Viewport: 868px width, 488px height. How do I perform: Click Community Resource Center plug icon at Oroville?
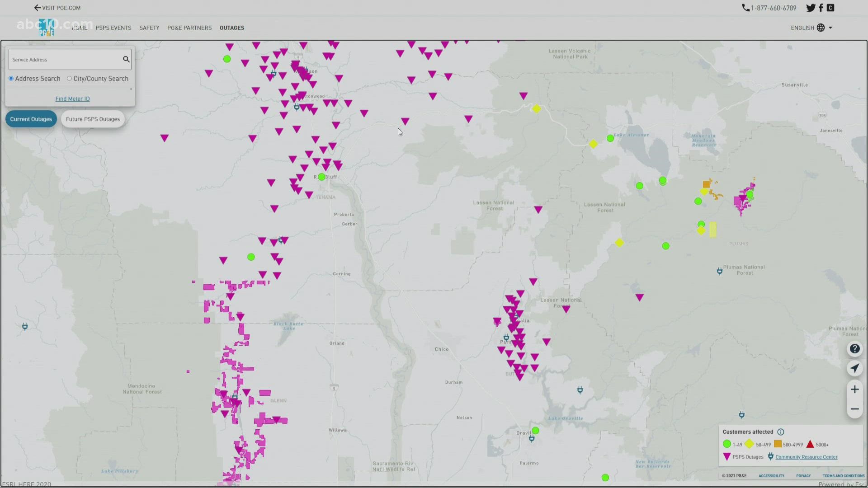[x=532, y=439]
